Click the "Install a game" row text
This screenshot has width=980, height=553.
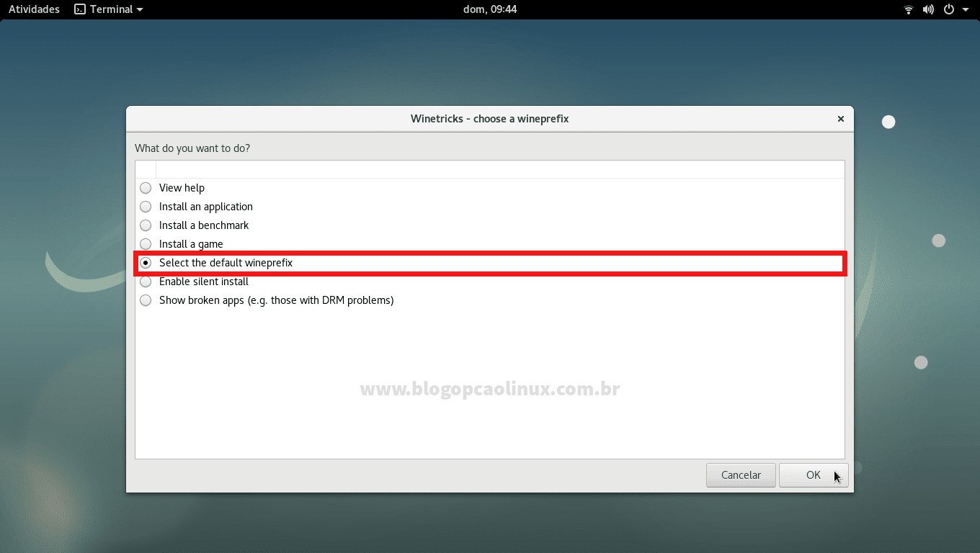tap(191, 244)
